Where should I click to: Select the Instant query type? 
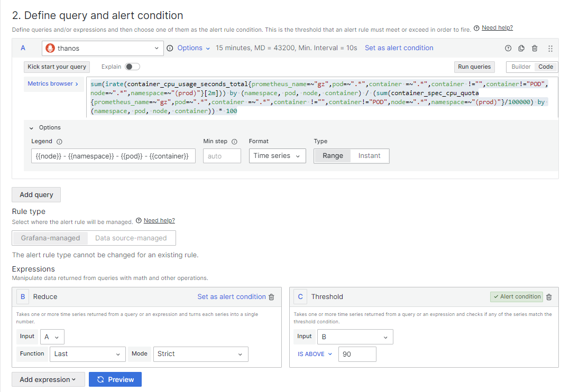[x=369, y=156]
